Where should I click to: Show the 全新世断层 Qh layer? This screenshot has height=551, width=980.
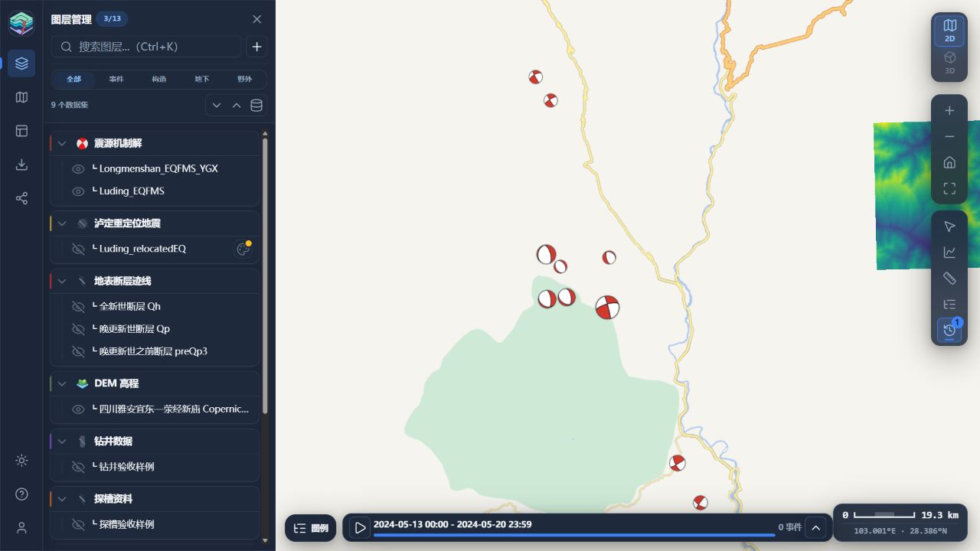(x=78, y=306)
